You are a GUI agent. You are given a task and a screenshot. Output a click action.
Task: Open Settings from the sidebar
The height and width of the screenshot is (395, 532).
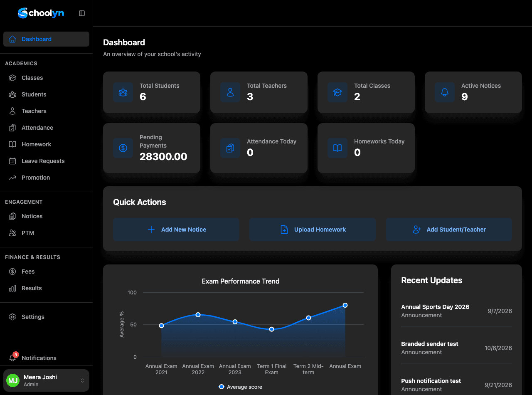(46, 317)
